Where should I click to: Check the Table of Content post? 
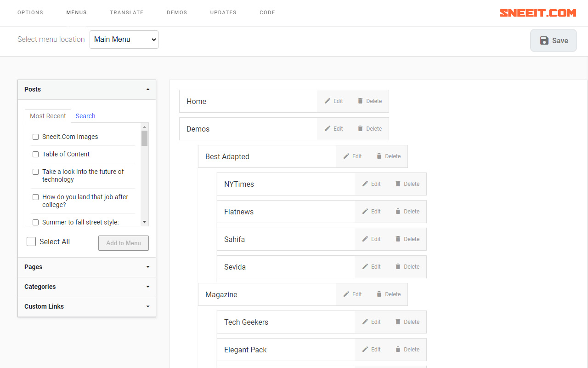pos(35,154)
